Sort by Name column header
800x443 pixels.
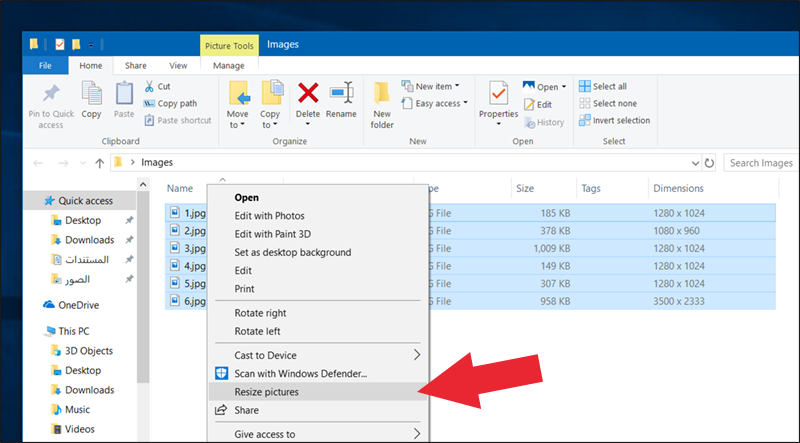tap(180, 189)
